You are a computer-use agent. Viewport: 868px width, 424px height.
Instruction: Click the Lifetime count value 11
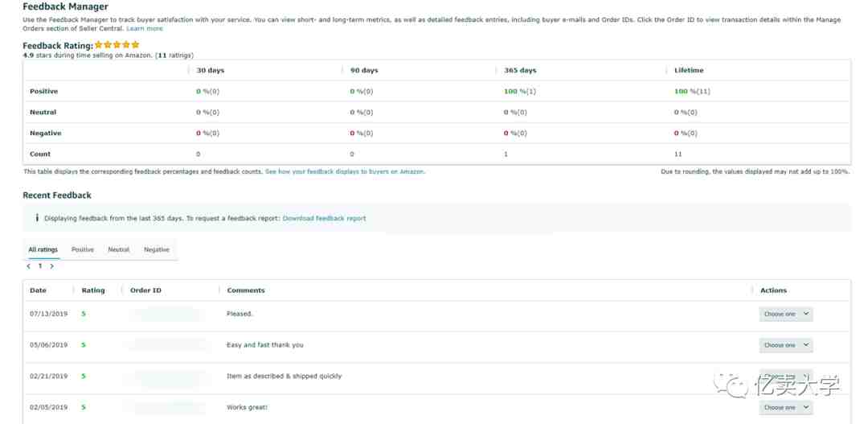(x=678, y=154)
